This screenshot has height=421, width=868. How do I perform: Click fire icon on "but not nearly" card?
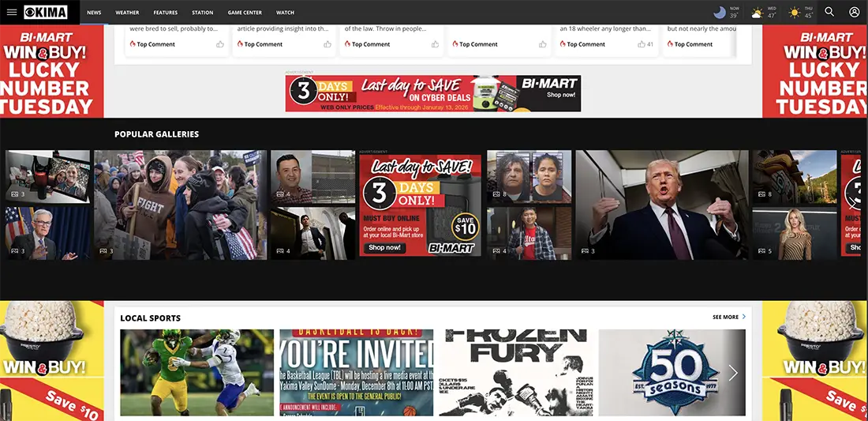670,43
